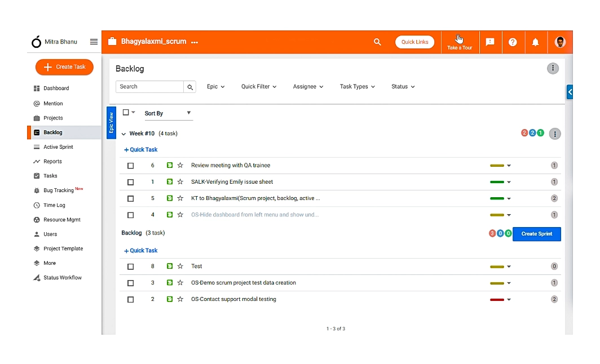Open the feedback speech bubble icon
Image resolution: width=600 pixels, height=364 pixels.
490,41
